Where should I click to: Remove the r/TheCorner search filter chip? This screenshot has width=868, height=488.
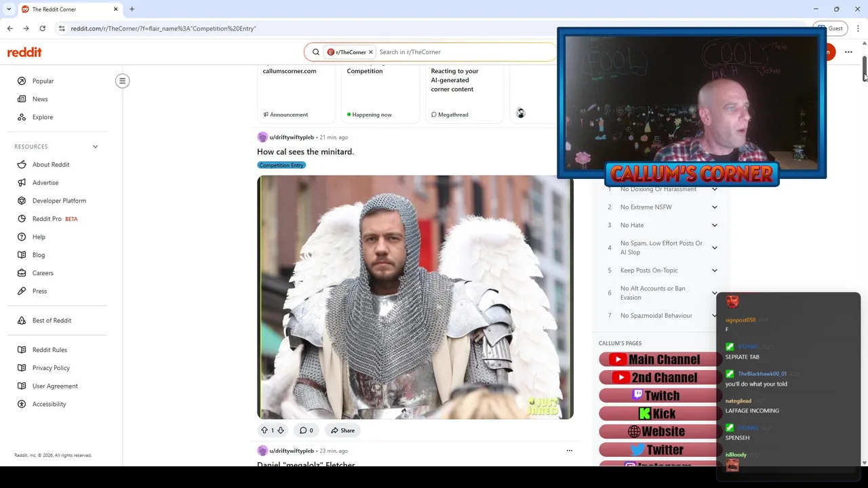pyautogui.click(x=371, y=52)
